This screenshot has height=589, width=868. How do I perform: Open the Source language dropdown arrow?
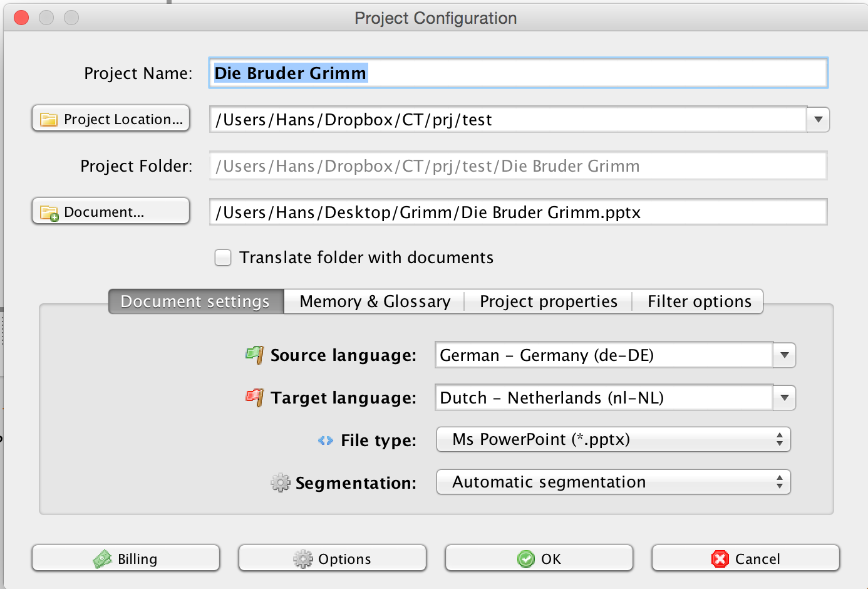tap(784, 355)
